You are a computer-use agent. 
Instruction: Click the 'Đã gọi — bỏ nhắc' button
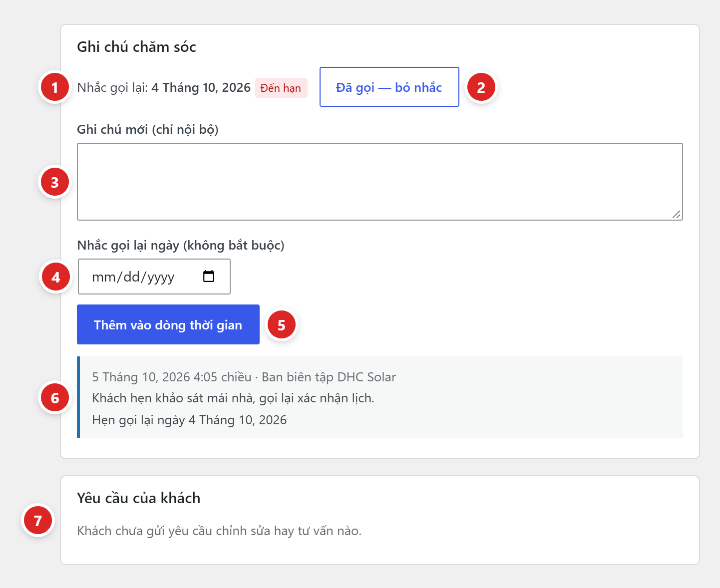click(389, 87)
